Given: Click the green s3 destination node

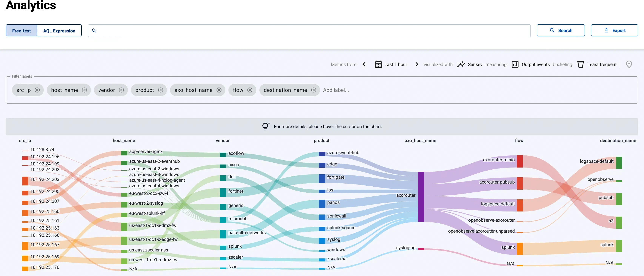Looking at the screenshot, I should pos(619,222).
